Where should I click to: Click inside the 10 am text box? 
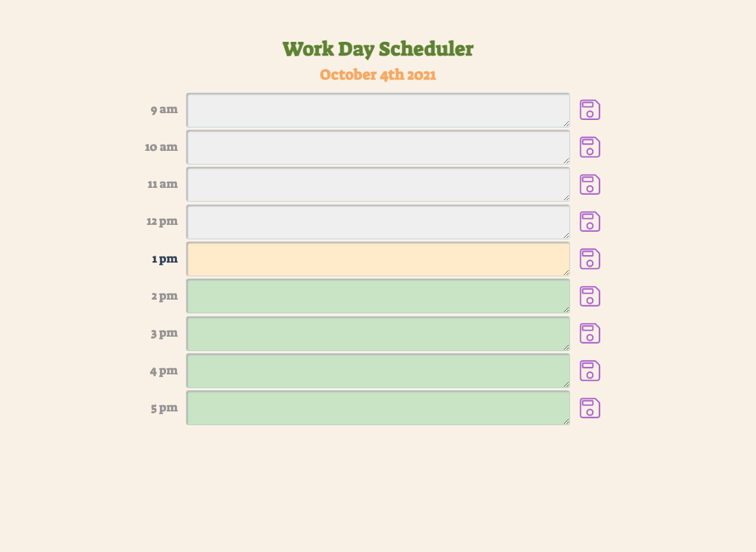pyautogui.click(x=378, y=147)
